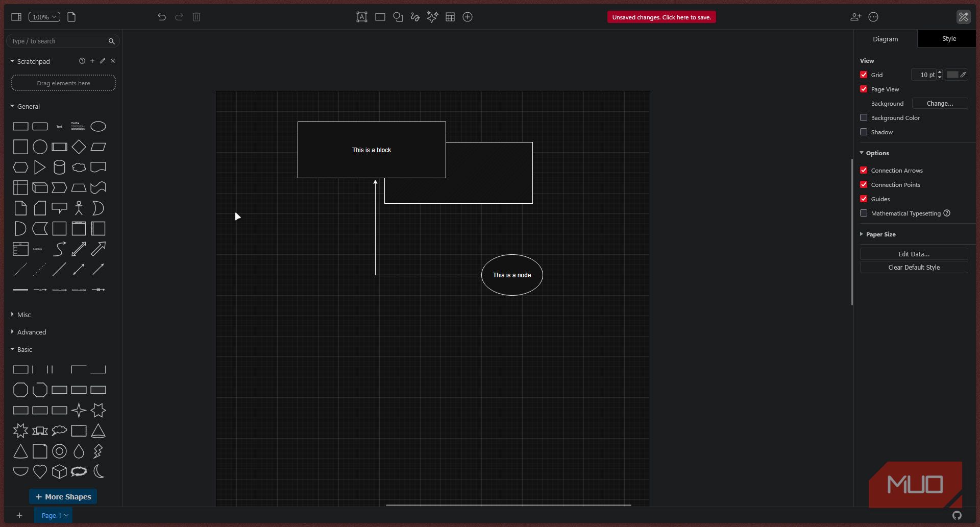This screenshot has height=527, width=980.
Task: Click the grid size 10 pt field
Action: (x=924, y=75)
